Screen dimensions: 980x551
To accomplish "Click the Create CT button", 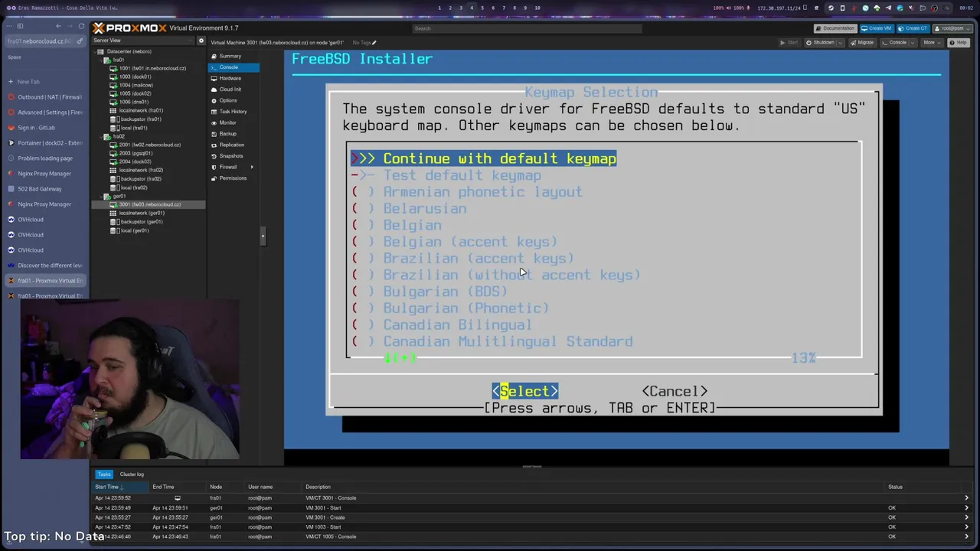I will pyautogui.click(x=913, y=28).
